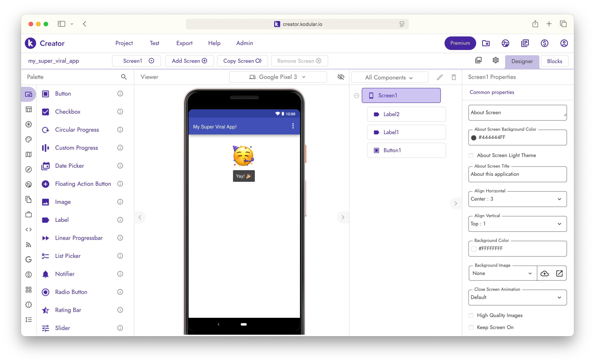Click the Premium button

pyautogui.click(x=460, y=43)
